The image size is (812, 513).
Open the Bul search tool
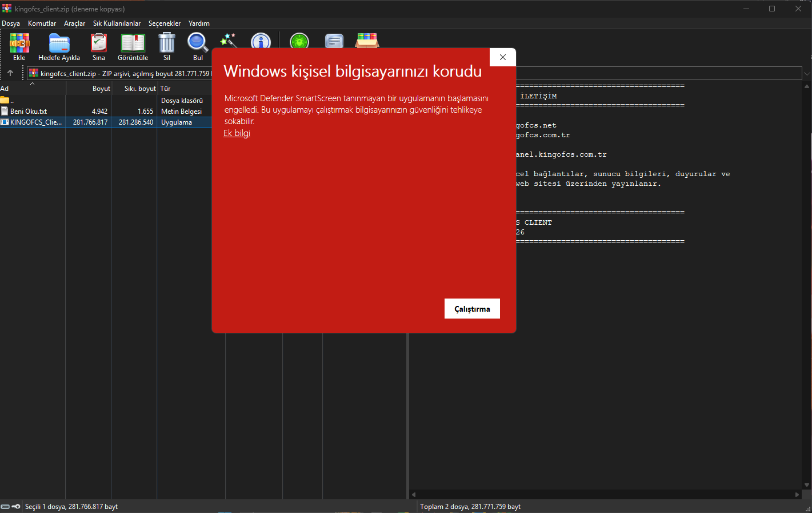pyautogui.click(x=198, y=43)
